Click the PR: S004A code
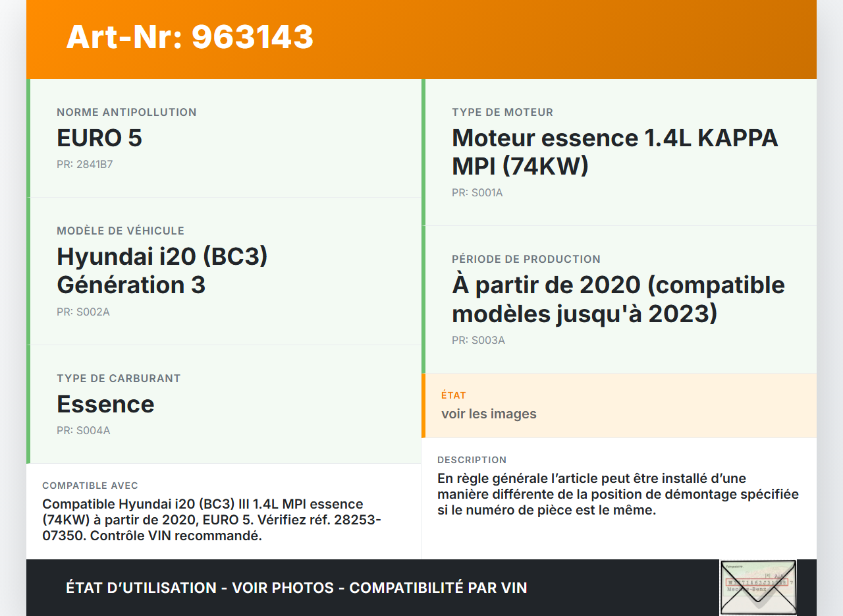 [84, 430]
